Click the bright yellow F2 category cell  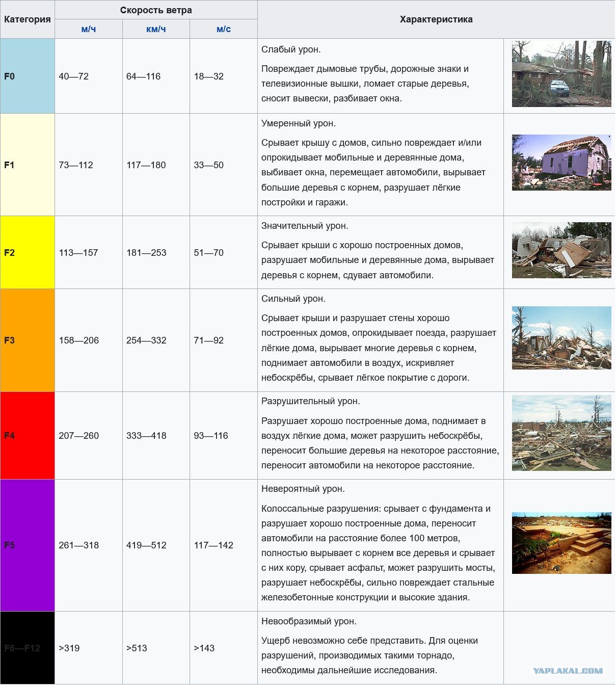[28, 252]
